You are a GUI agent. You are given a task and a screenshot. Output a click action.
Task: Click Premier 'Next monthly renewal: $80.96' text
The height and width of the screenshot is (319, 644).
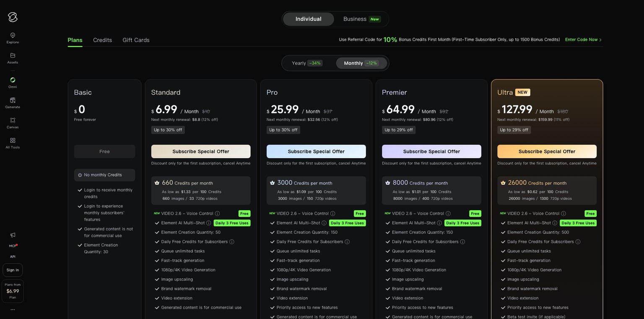pos(418,120)
